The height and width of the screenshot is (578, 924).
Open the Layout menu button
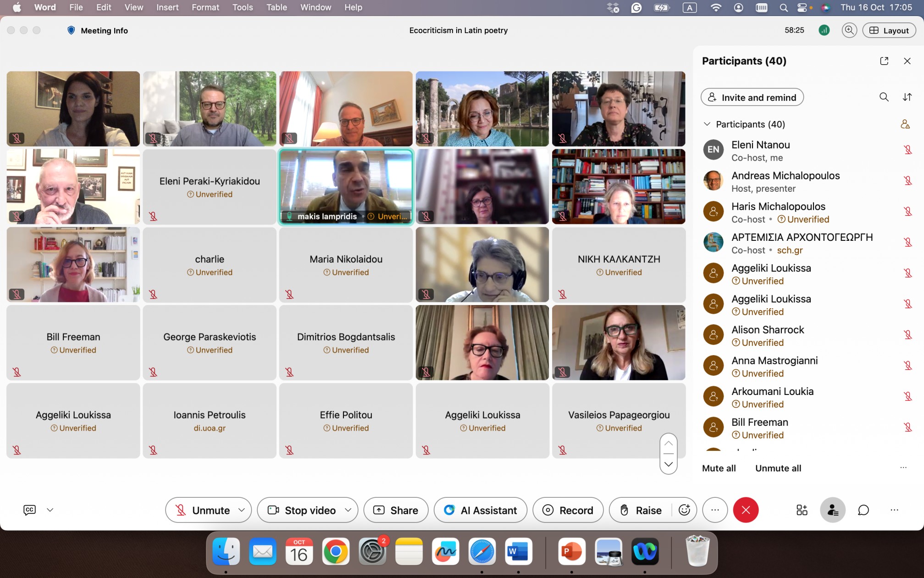point(889,30)
